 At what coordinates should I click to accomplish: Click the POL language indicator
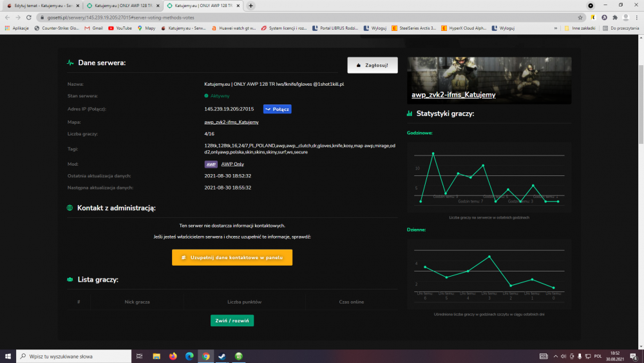point(598,356)
